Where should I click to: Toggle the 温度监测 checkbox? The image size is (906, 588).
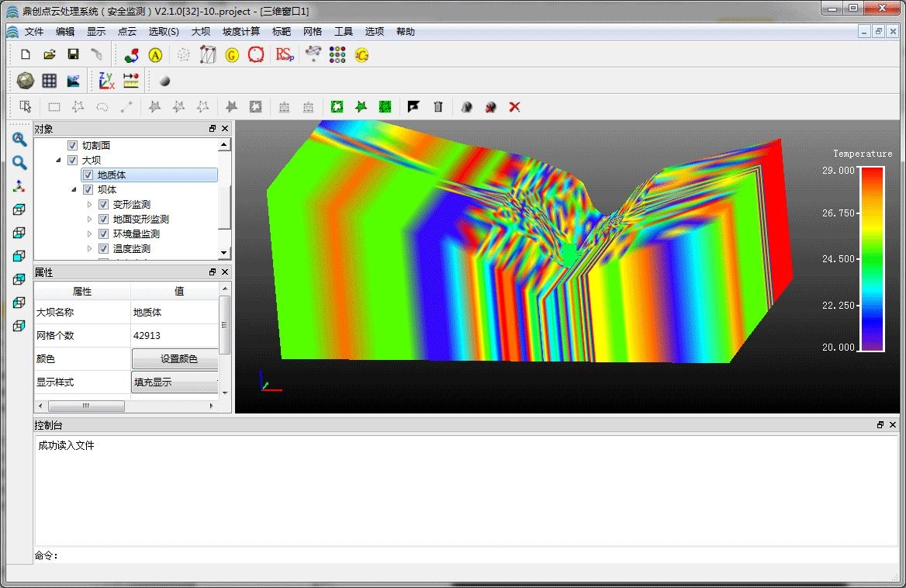pos(103,249)
